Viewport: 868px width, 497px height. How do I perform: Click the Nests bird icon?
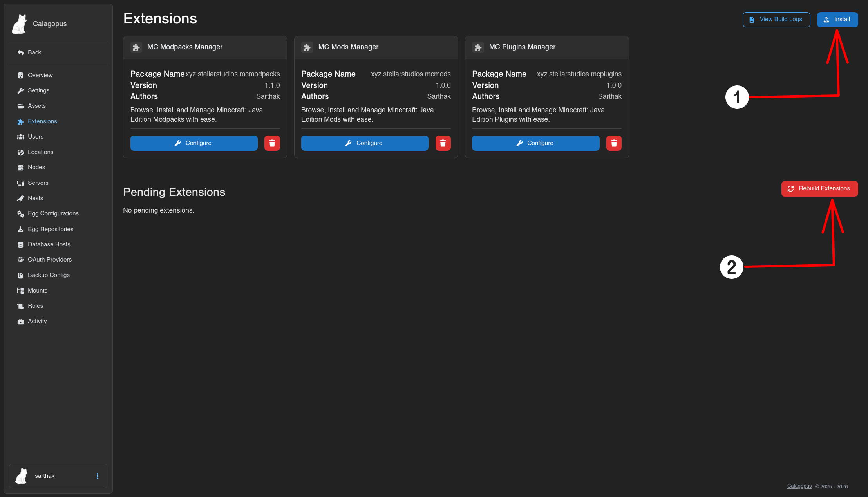[x=20, y=199]
